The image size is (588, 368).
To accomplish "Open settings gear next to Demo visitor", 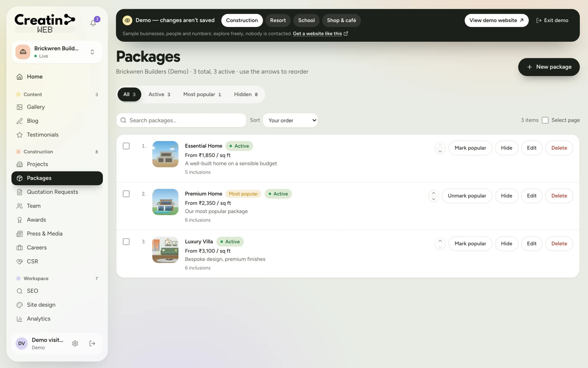I will coord(75,343).
